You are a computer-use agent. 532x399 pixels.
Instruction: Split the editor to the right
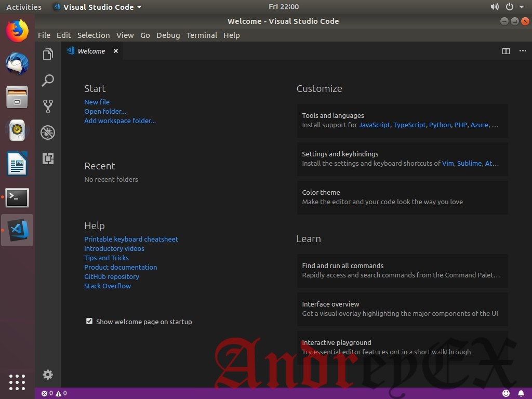[506, 51]
